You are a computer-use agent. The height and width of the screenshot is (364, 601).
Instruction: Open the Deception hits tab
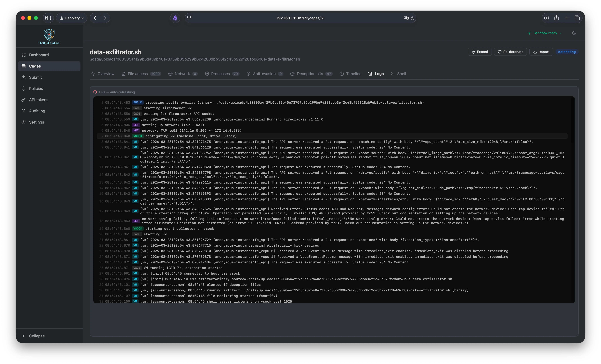coord(310,74)
